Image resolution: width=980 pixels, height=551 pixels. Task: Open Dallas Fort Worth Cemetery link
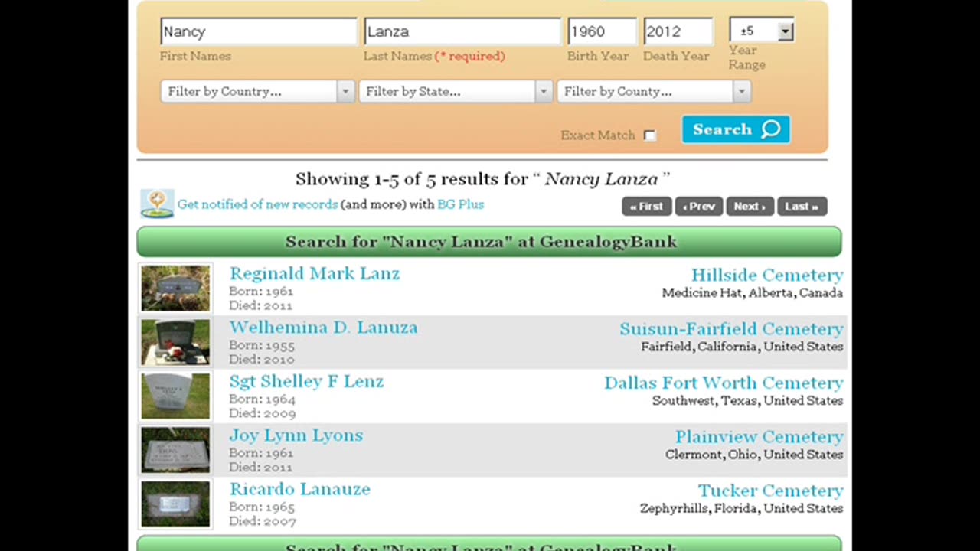(724, 383)
